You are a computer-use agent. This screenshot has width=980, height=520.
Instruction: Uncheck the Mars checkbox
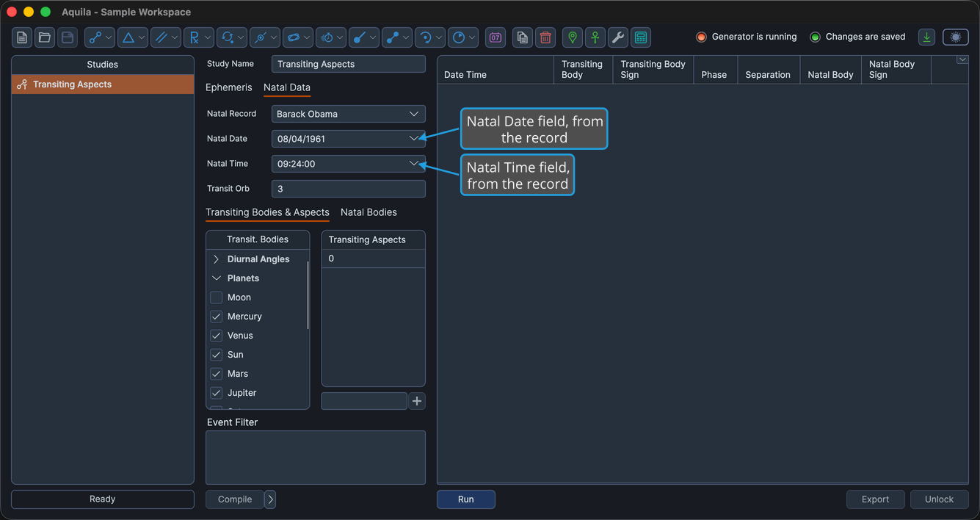[x=217, y=374]
